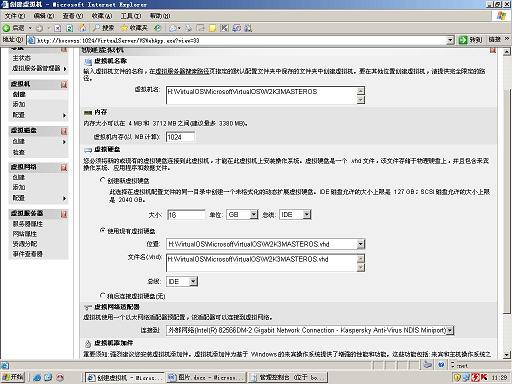Open the 文件(F) menu
Screen dimensions: 512x384
[15, 16]
